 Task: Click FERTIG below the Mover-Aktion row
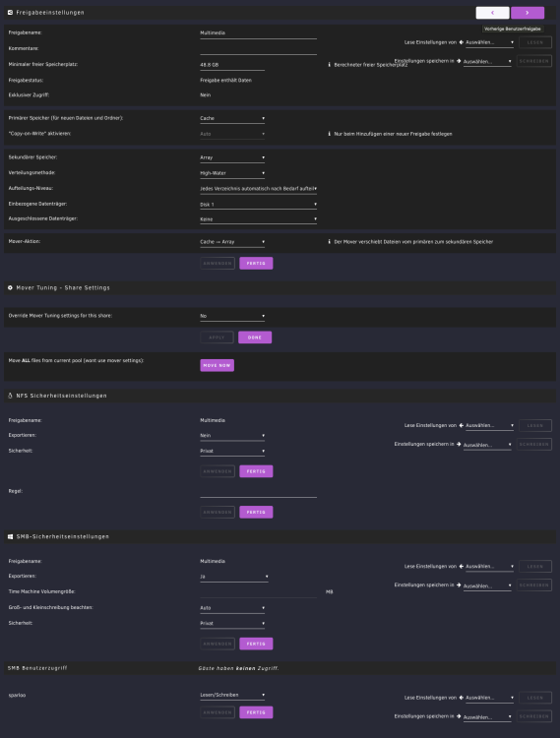click(x=256, y=264)
